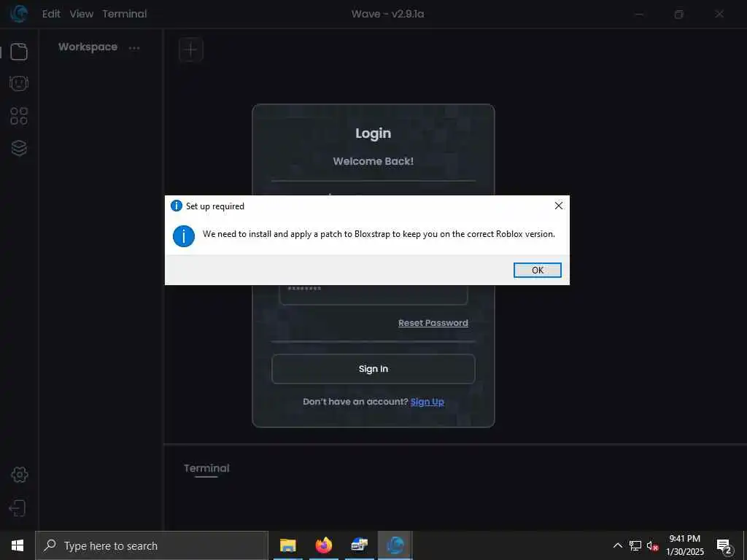Open the Edit menu

pyautogui.click(x=51, y=14)
